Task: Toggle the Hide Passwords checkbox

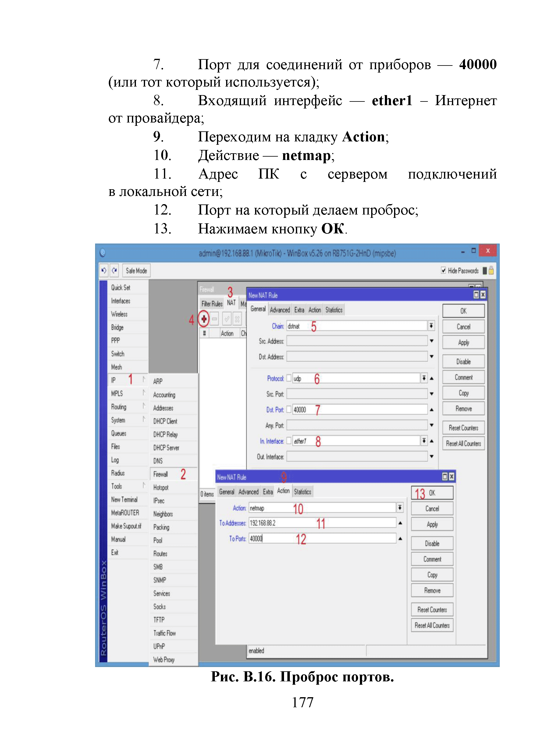Action: 443,270
